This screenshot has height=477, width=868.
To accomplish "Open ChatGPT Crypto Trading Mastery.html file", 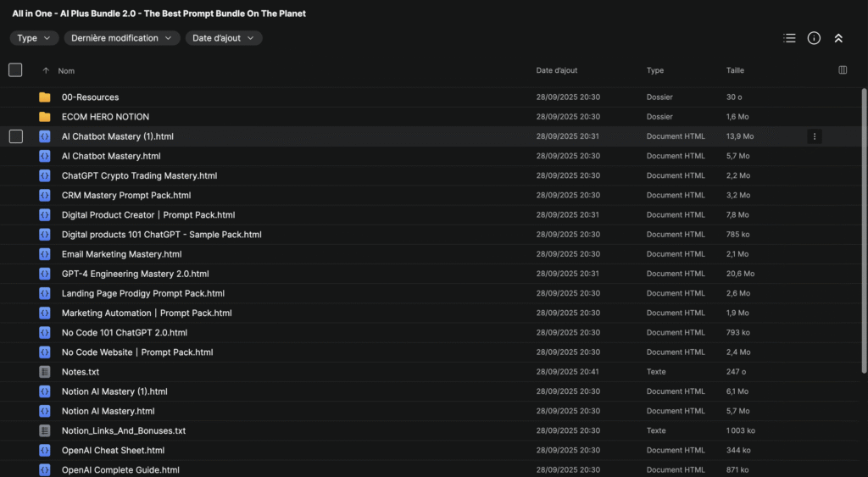I will [139, 175].
